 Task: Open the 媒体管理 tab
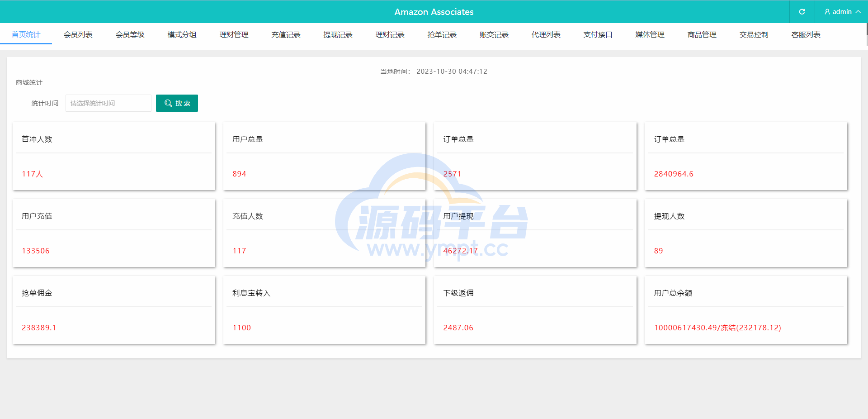pyautogui.click(x=650, y=34)
